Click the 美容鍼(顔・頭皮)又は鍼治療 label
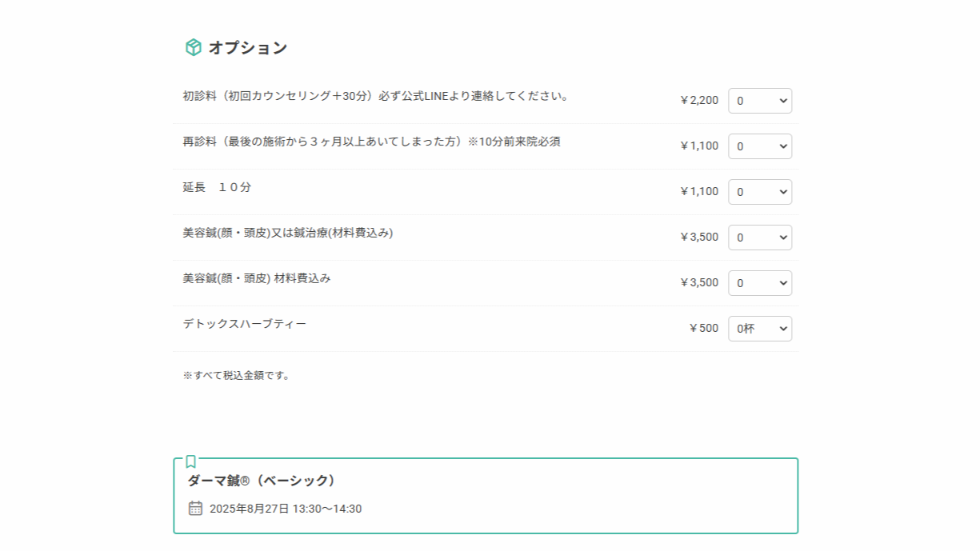This screenshot has width=980, height=551. (x=288, y=233)
